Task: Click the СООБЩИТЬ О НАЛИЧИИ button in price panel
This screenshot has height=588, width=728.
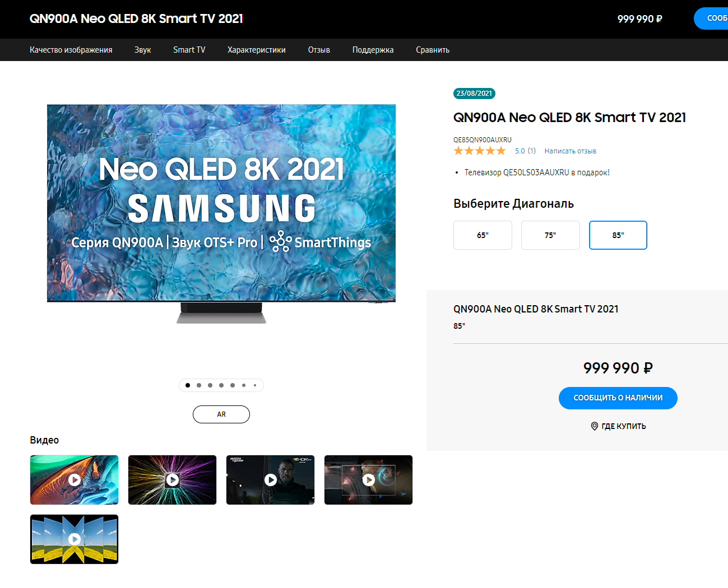Action: pyautogui.click(x=618, y=398)
